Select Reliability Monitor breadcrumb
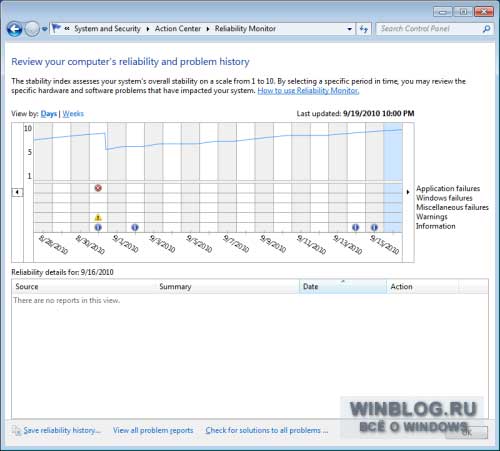This screenshot has width=500, height=451. point(245,29)
